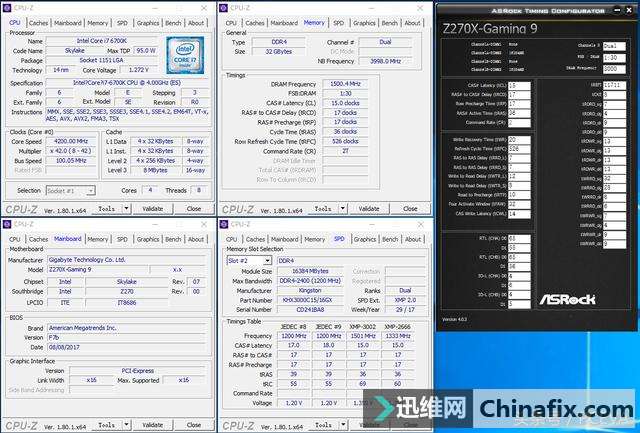Click Tools button in the Memory-tab window
Image resolution: width=640 pixels, height=433 pixels.
[323, 209]
